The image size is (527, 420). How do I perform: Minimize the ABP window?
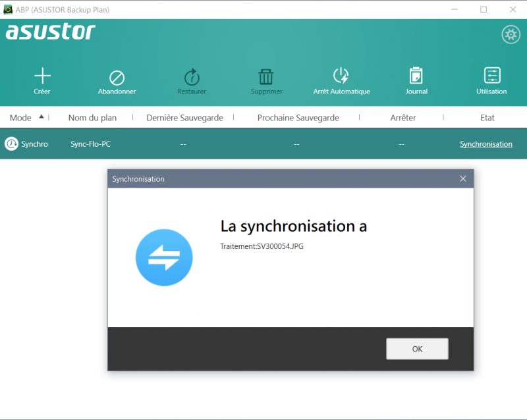[x=455, y=9]
